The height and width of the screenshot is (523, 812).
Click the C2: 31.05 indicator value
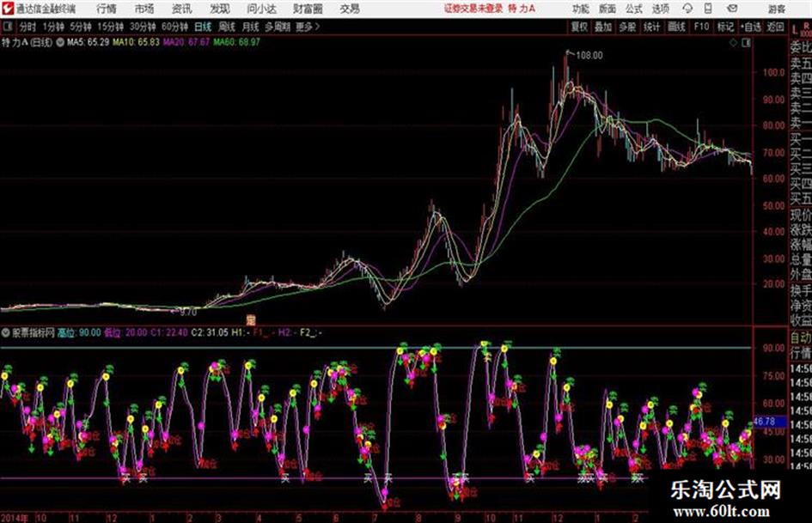point(210,332)
